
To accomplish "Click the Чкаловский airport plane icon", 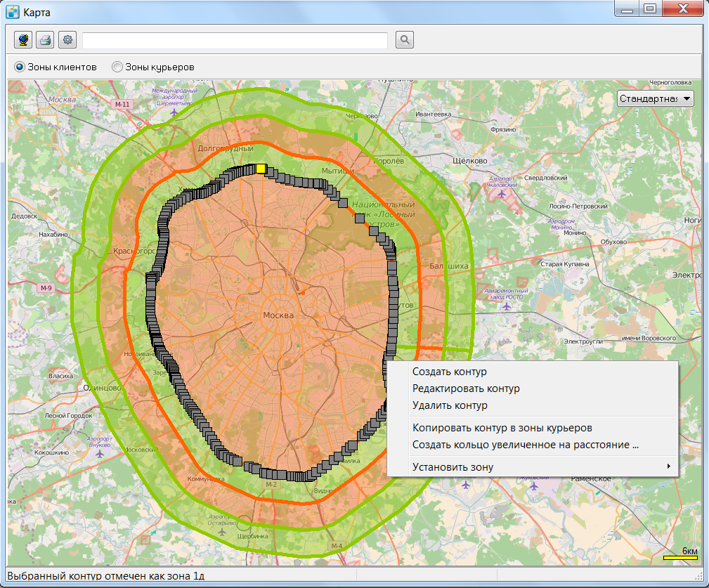I will pos(502,194).
